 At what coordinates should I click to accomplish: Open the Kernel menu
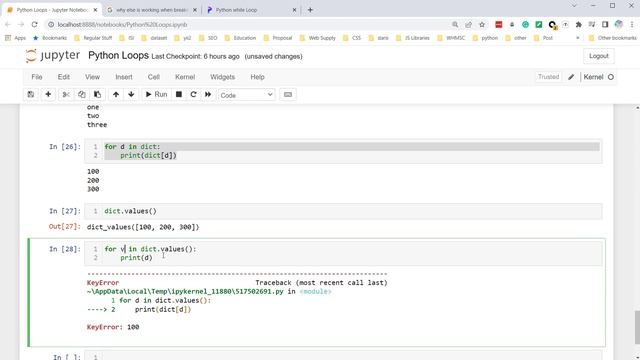coord(185,77)
